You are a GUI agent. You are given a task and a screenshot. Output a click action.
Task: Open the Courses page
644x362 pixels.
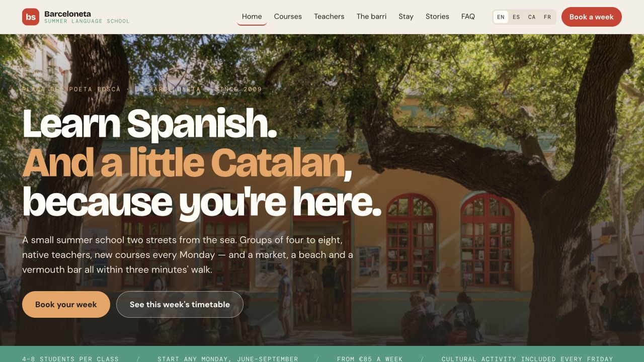(x=288, y=17)
